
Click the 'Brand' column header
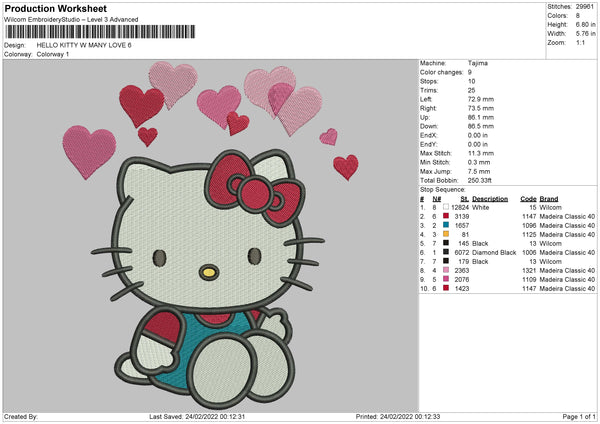pyautogui.click(x=549, y=199)
